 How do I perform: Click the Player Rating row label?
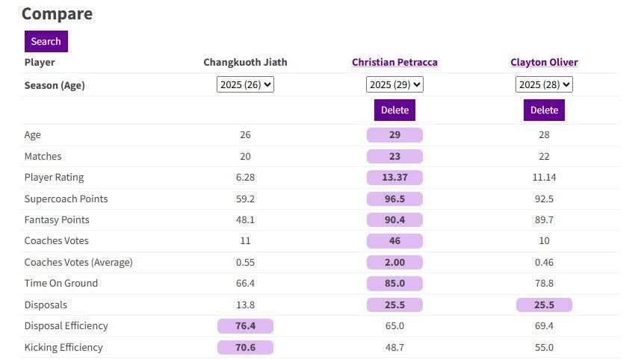pyautogui.click(x=54, y=178)
